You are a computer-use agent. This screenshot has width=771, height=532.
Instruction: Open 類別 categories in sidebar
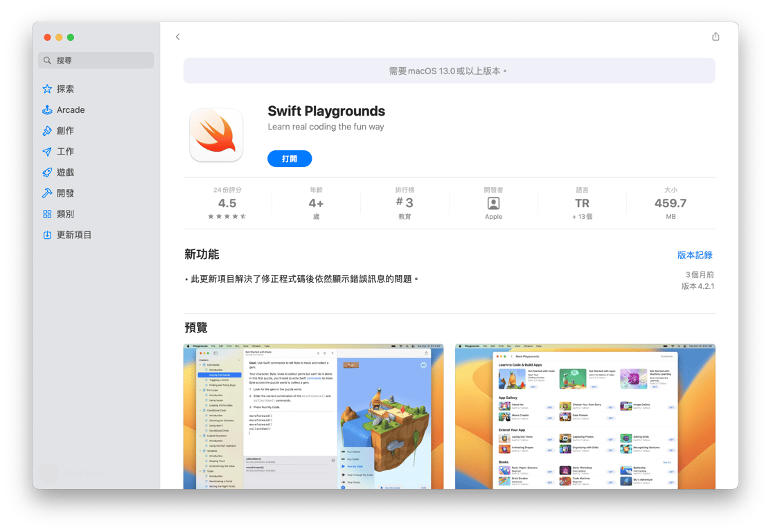pos(65,214)
